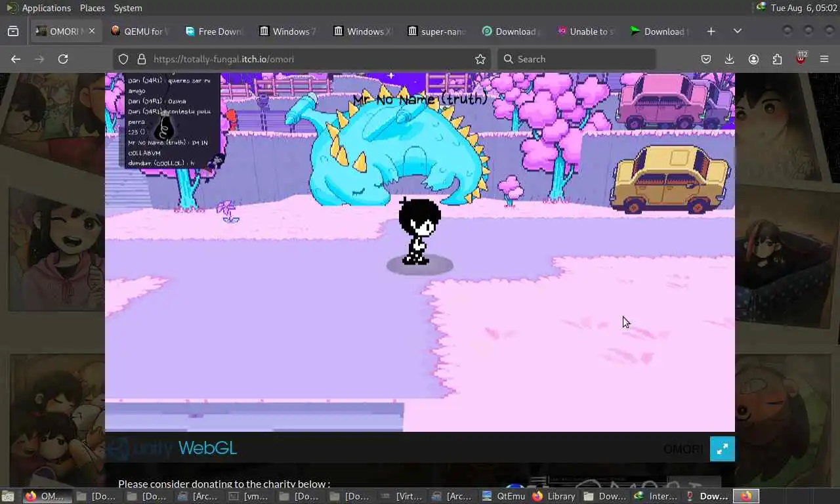Open the Library window from taskbar
The image size is (840, 504).
[554, 496]
